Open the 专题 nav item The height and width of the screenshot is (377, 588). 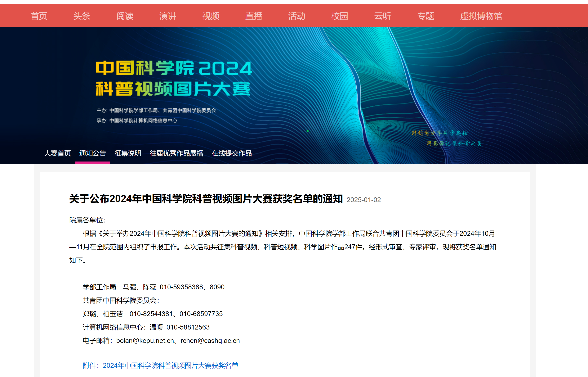(426, 16)
